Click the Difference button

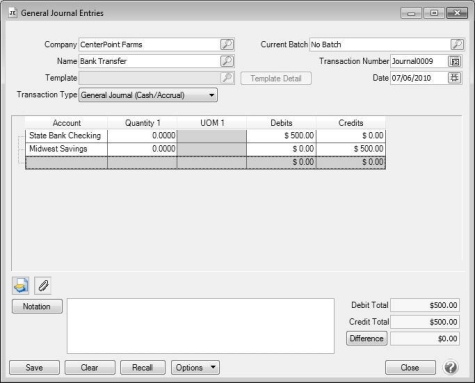pos(367,338)
